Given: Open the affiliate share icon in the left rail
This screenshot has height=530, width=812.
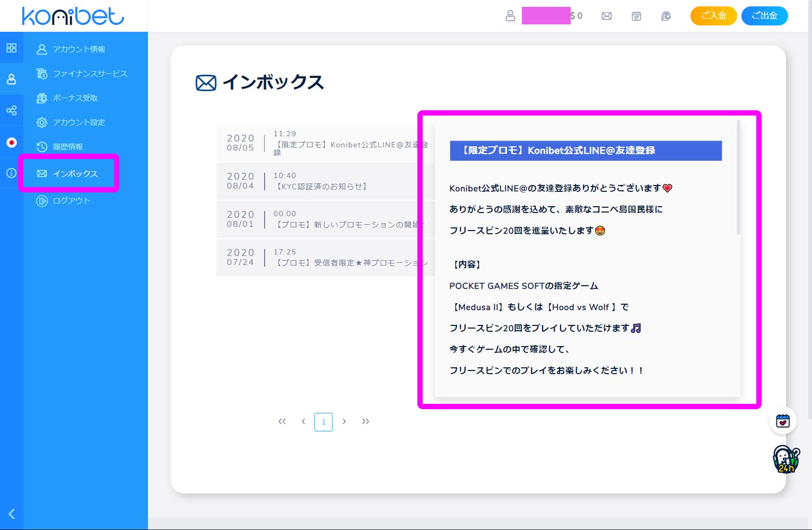Looking at the screenshot, I should (11, 110).
